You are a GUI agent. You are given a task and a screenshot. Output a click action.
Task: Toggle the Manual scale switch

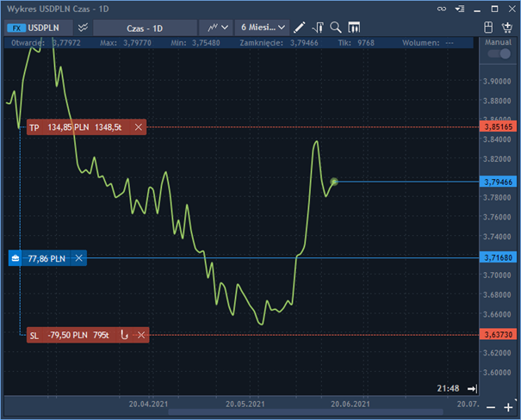[x=498, y=53]
